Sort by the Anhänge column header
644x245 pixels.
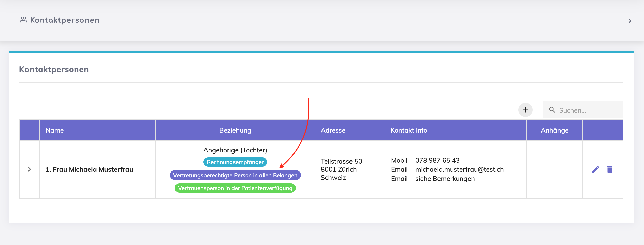tap(554, 130)
